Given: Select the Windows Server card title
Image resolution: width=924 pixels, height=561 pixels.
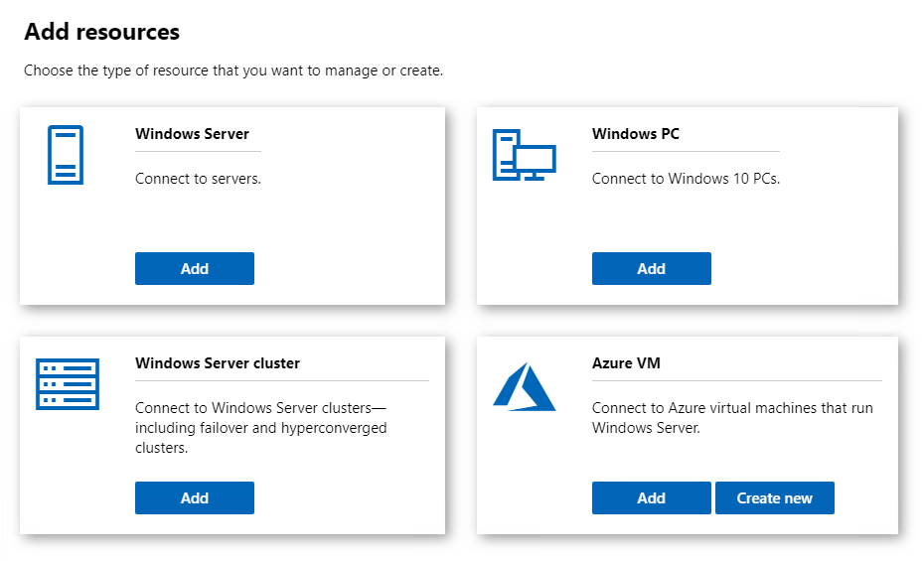Looking at the screenshot, I should [x=192, y=134].
